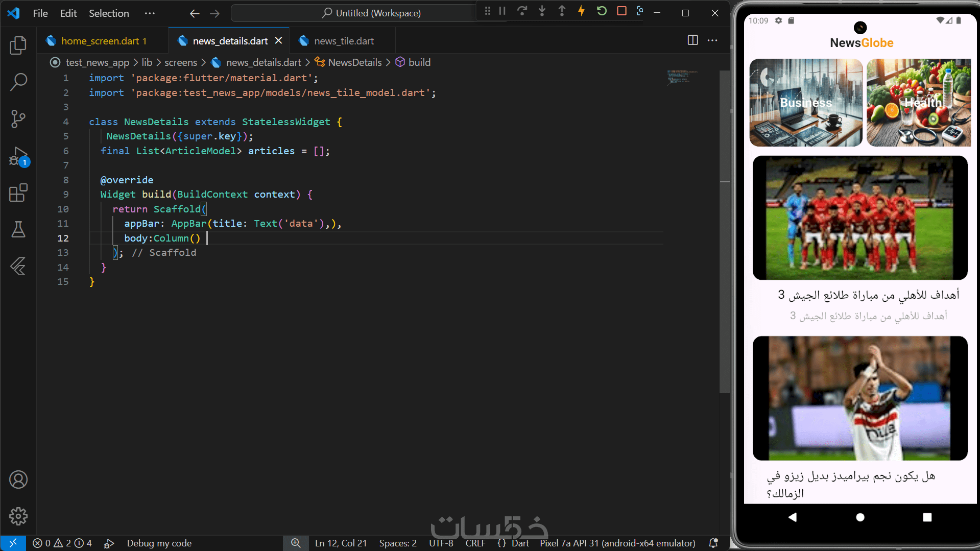Trigger Flutter Hot Reload lightning icon

point(582,11)
